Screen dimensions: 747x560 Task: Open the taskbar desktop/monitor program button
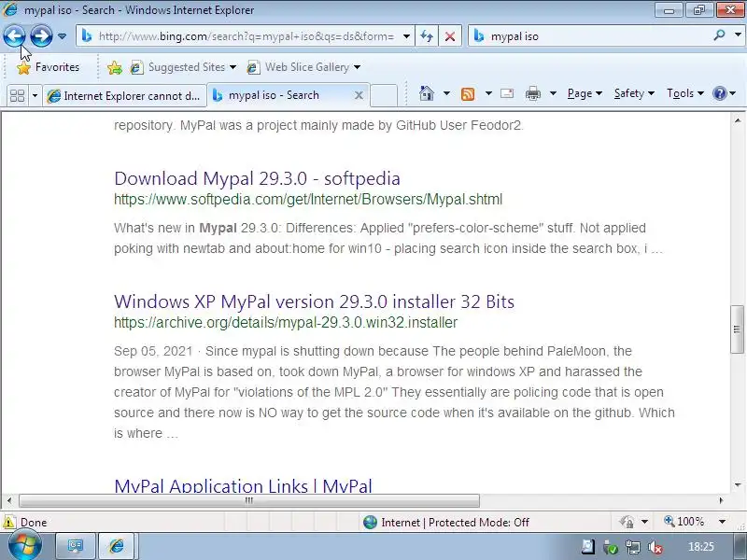coord(76,546)
